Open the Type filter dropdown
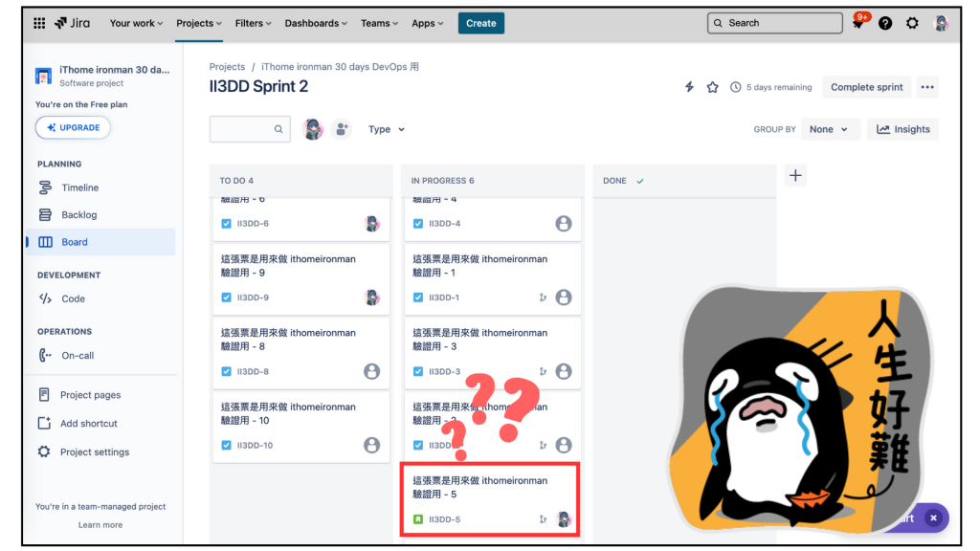The width and height of the screenshot is (980, 551). [x=387, y=129]
